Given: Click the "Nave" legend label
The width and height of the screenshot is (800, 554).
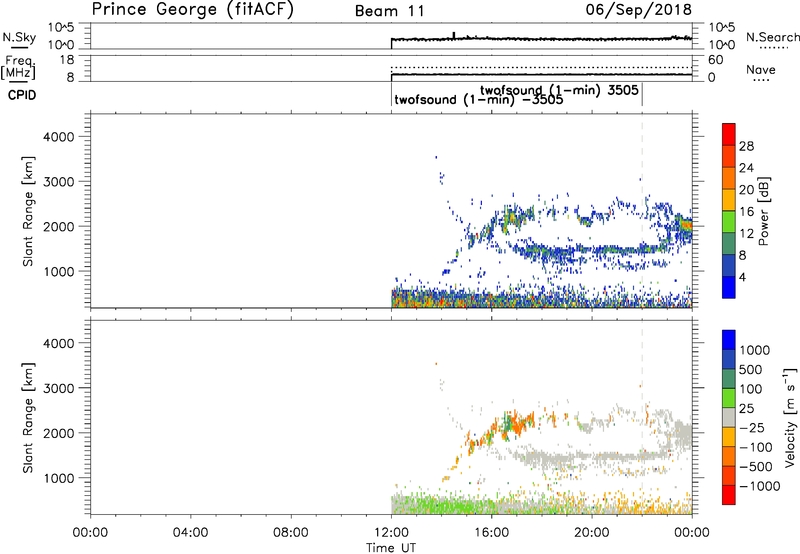Looking at the screenshot, I should click(761, 69).
